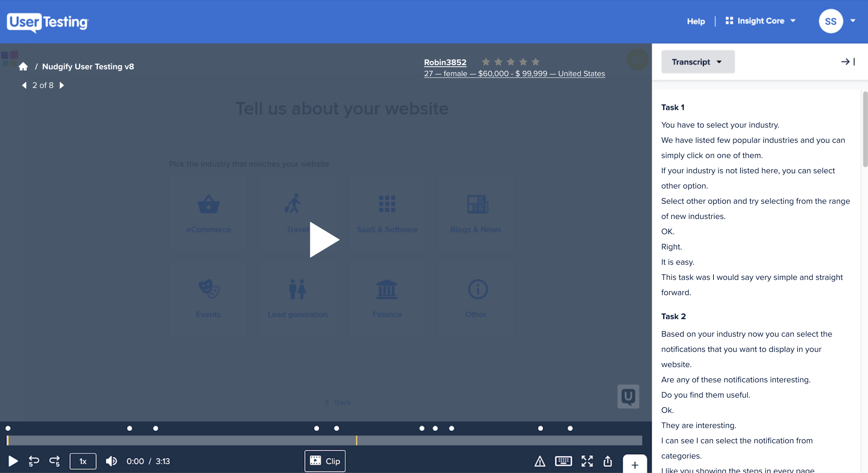The height and width of the screenshot is (473, 868).
Task: Report a problem with warning triangle icon
Action: point(540,462)
